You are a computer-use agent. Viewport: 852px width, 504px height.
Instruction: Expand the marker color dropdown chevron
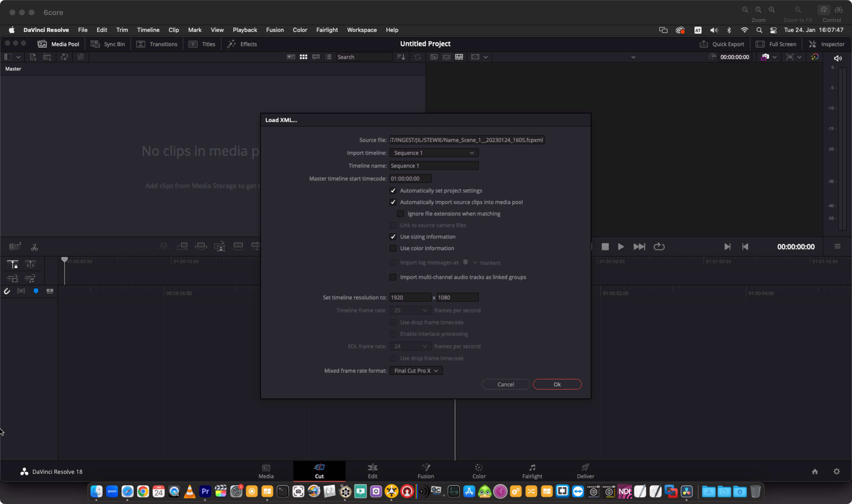click(x=475, y=263)
